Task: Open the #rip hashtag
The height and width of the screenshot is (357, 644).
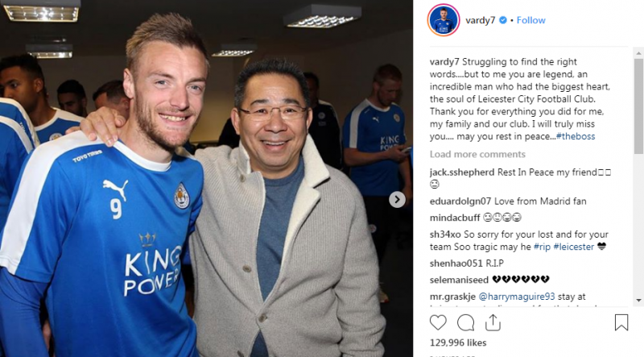Action: pos(542,247)
